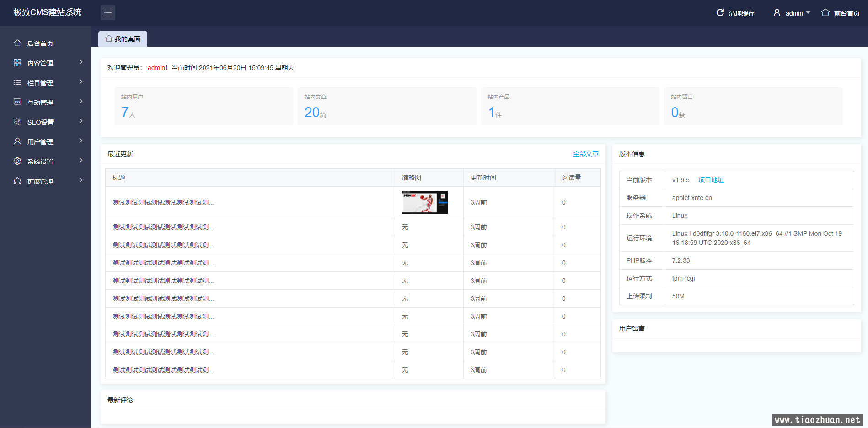Viewport: 868px width, 428px height.
Task: Expand the 栏目管理 chevron
Action: point(81,81)
